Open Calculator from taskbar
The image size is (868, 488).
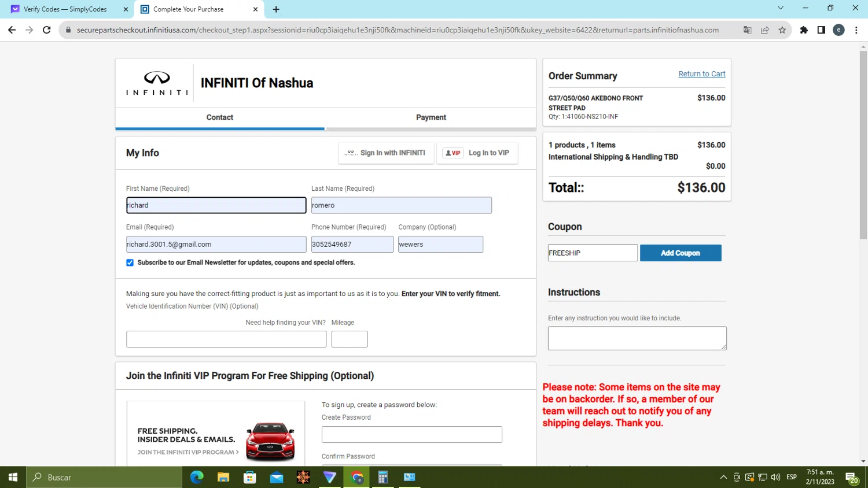coord(382,477)
